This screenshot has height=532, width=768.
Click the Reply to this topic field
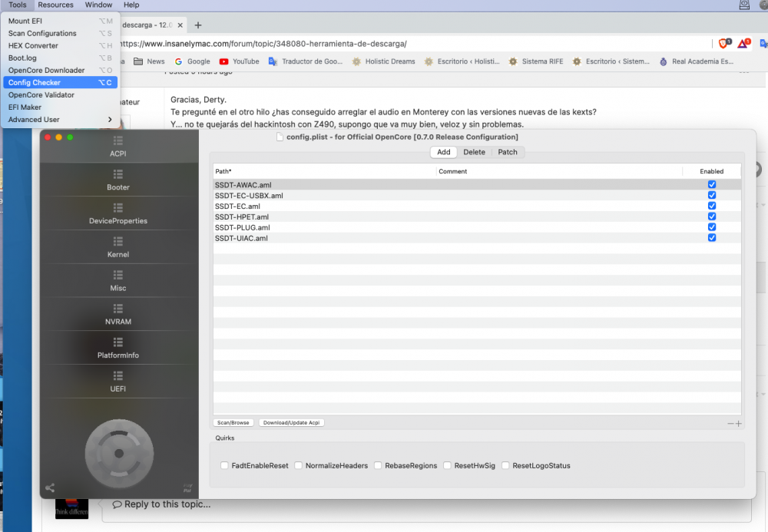click(426, 504)
